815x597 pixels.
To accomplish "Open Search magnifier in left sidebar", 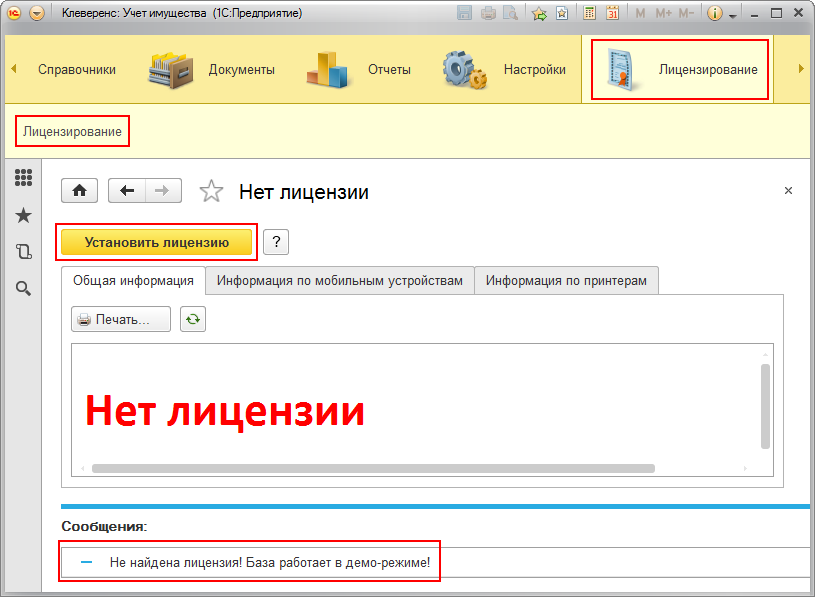I will click(x=23, y=288).
